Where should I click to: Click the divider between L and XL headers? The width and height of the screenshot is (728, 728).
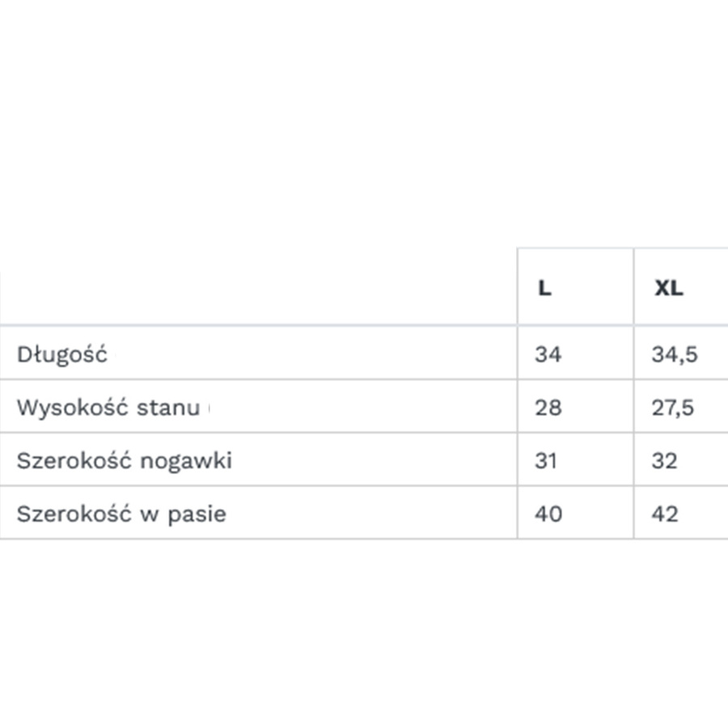(x=633, y=287)
